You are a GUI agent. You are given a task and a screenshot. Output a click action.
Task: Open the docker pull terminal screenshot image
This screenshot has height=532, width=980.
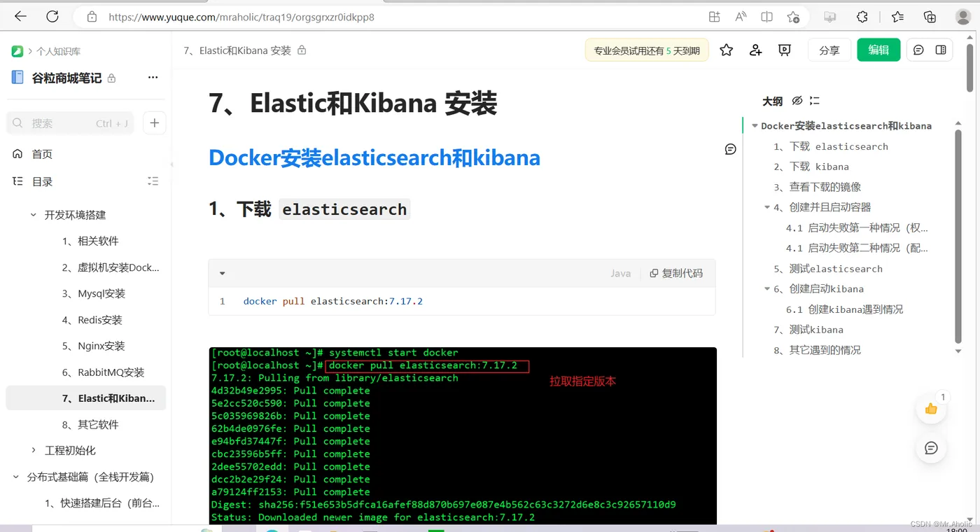coord(463,435)
